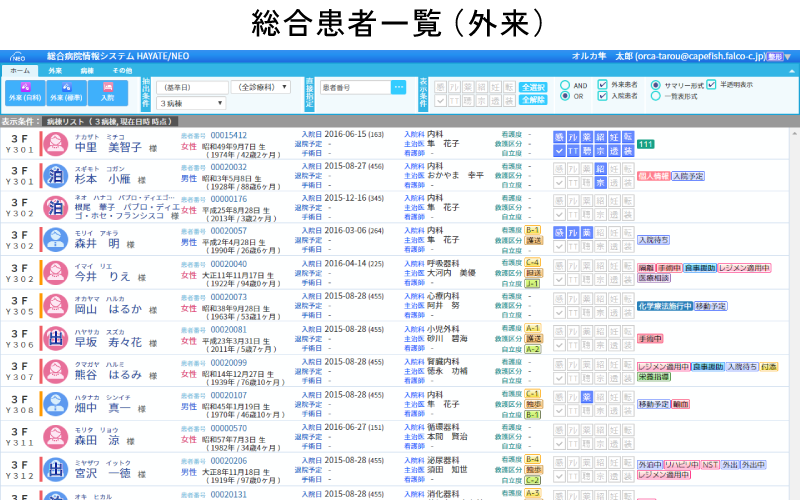800x500 pixels.
Task: Open the 入院 toolbar icon
Action: (108, 92)
